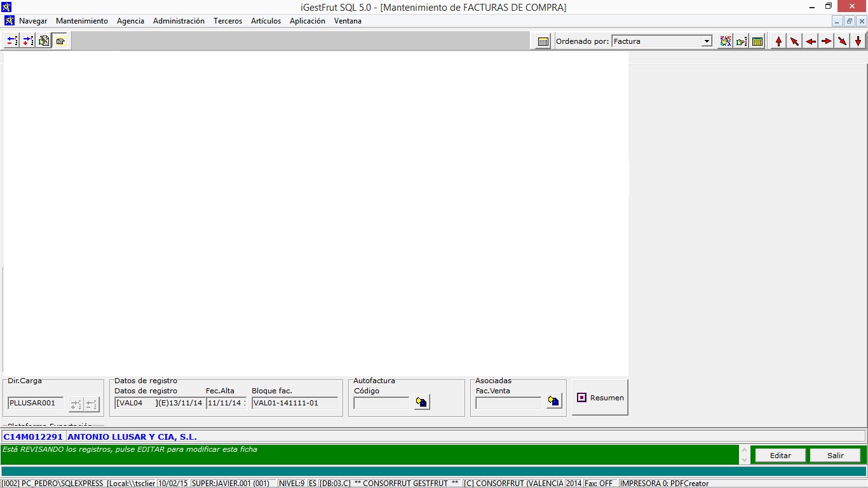Screen dimensions: 868x488
Task: Click the edit document icon with hand
Action: coord(44,41)
